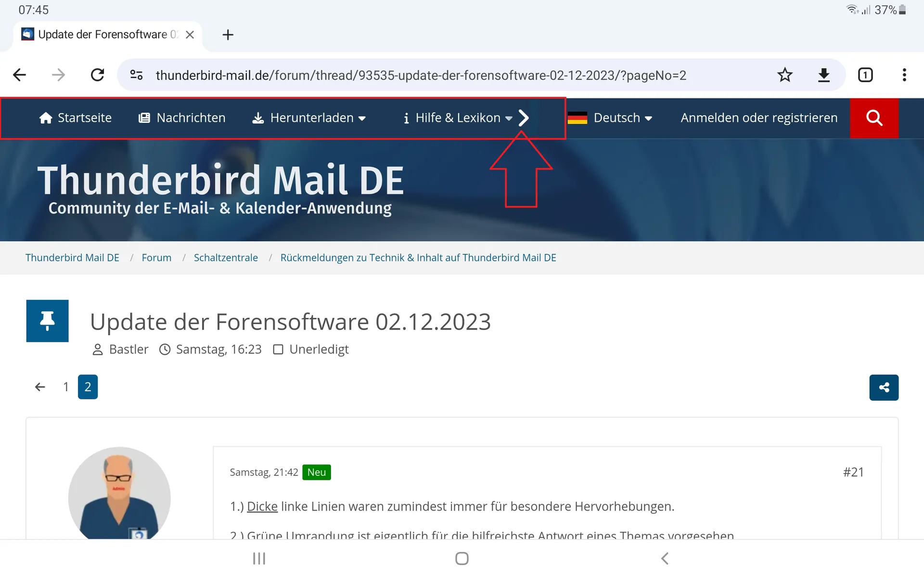Open the tab switcher showing 1 tab

(x=865, y=75)
